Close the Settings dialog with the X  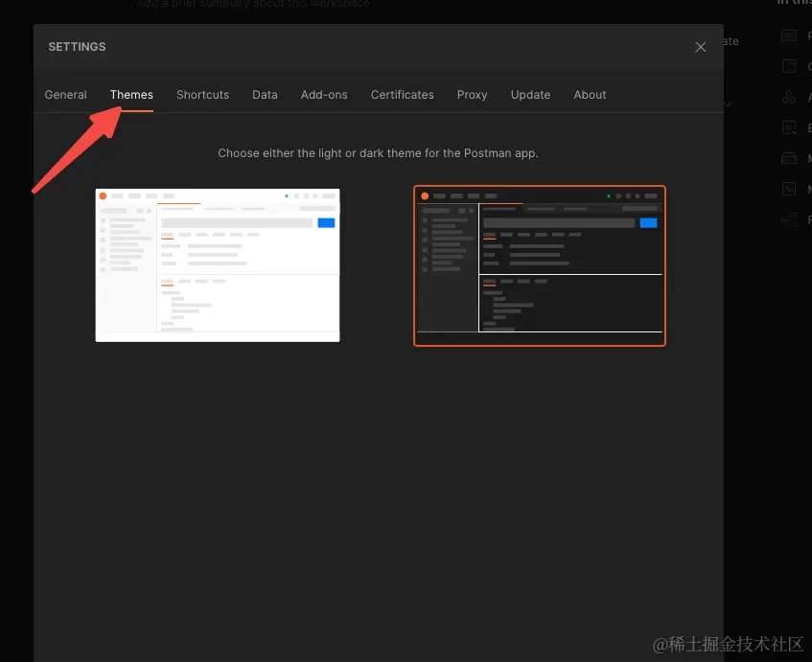coord(700,47)
